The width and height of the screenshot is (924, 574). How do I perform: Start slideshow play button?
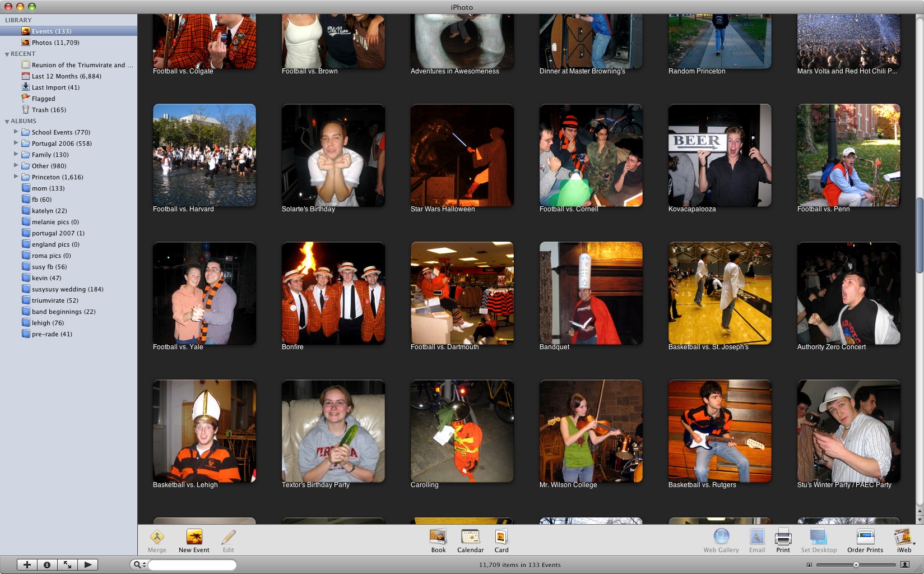click(x=87, y=564)
